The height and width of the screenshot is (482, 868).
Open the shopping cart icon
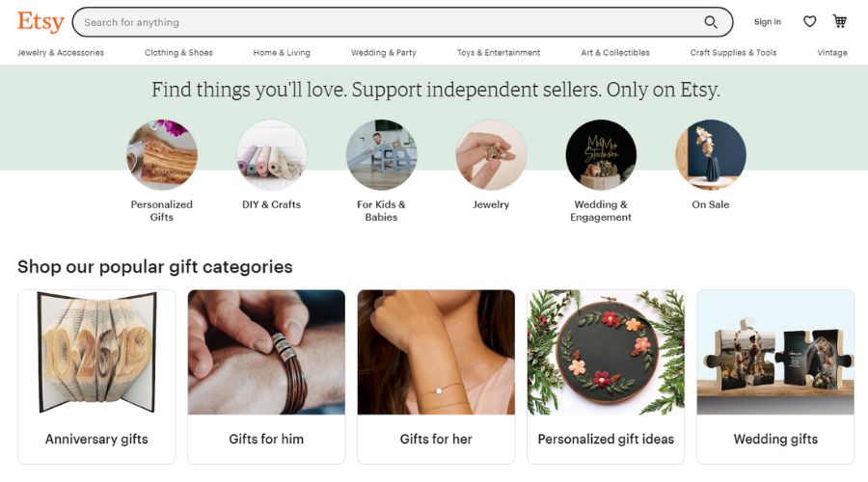[840, 22]
